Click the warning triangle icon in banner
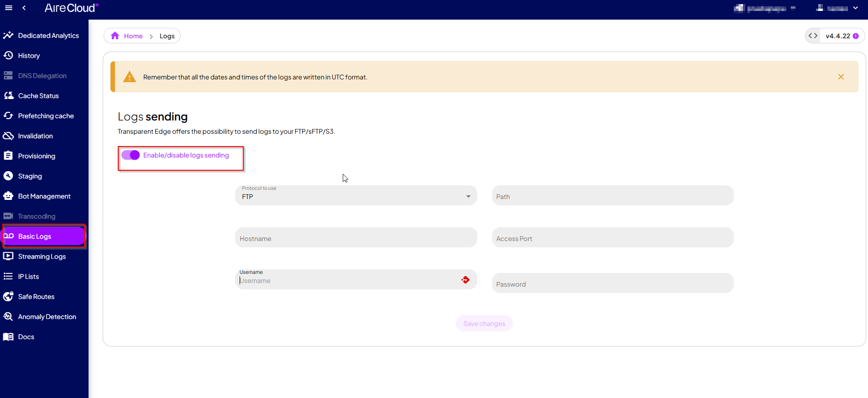Image resolution: width=868 pixels, height=398 pixels. 130,77
